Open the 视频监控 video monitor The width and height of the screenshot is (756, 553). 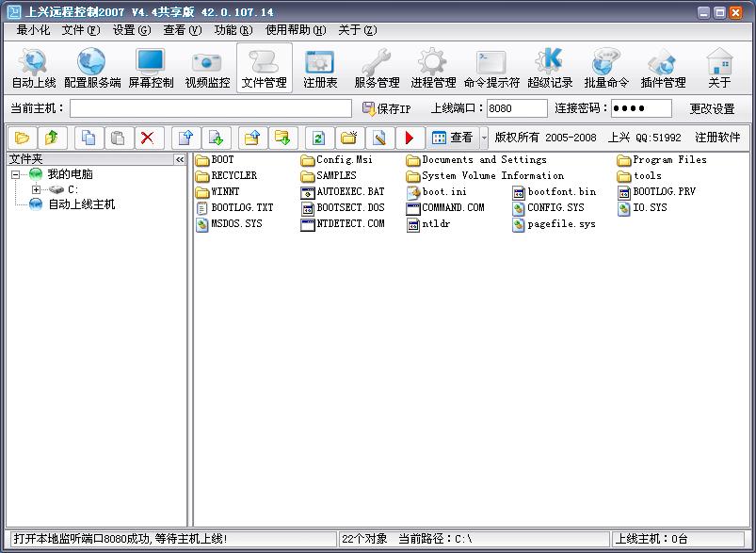coord(207,69)
